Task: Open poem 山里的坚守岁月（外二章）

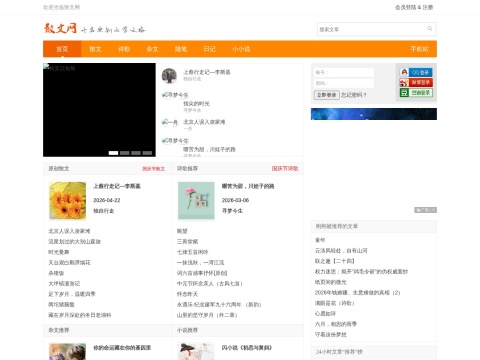Action: (x=207, y=315)
